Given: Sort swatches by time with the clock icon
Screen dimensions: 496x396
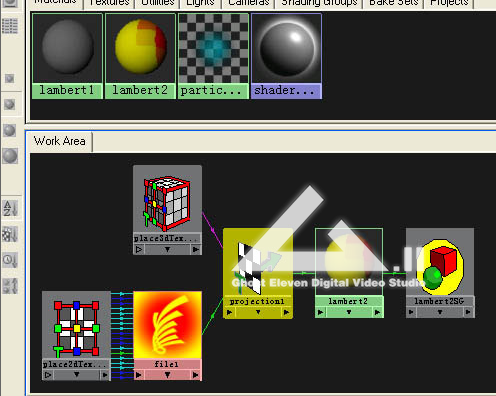Looking at the screenshot, I should pyautogui.click(x=10, y=260).
